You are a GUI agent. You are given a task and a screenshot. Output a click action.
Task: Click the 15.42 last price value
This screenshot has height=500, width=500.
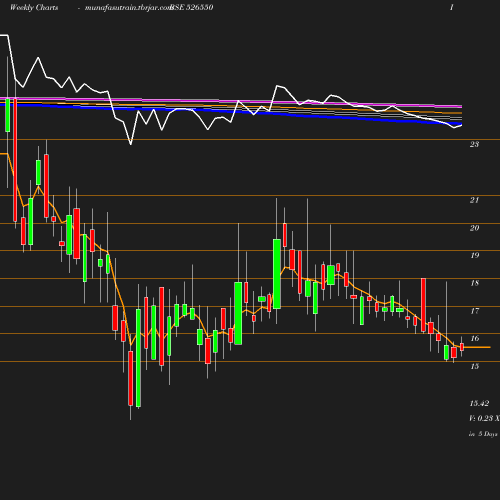tap(479, 403)
